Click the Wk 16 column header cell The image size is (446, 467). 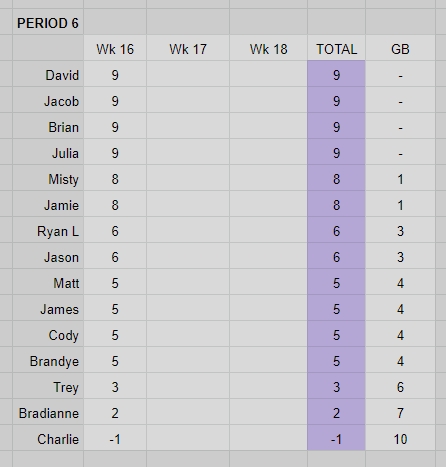click(x=115, y=48)
